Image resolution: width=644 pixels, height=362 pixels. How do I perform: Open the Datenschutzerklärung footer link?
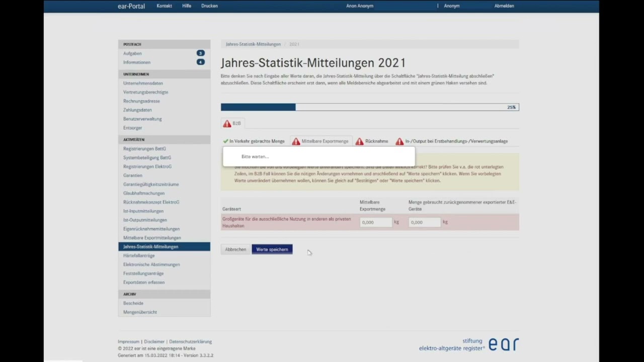[190, 342]
